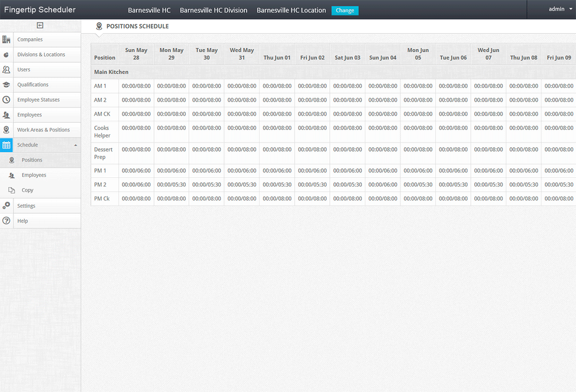Select the Divisions & Locations globe icon
The image size is (576, 392).
[6, 54]
